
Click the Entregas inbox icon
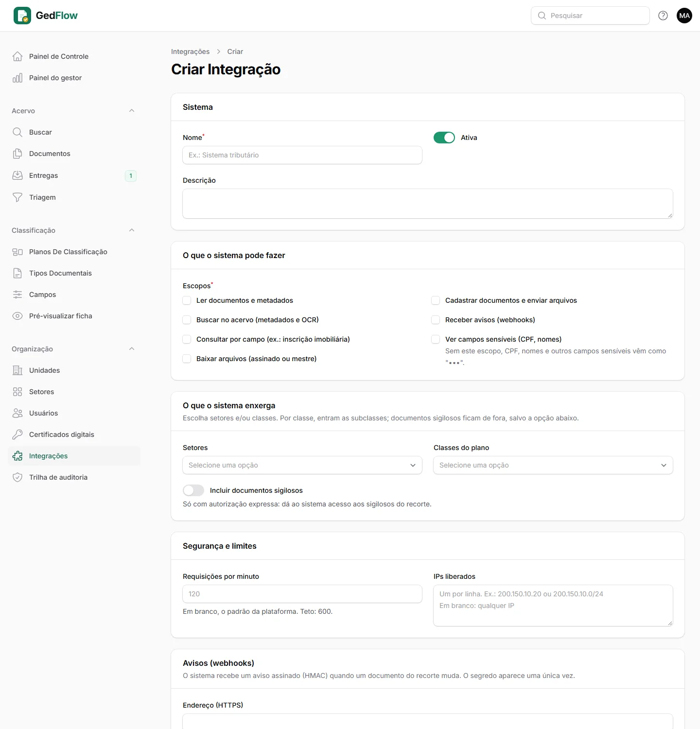click(17, 175)
